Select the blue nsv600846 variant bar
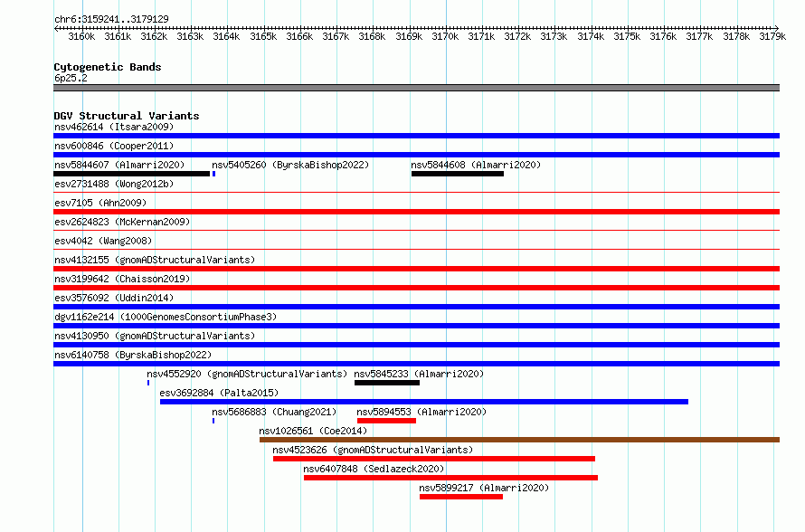Image resolution: width=805 pixels, height=532 pixels. pyautogui.click(x=416, y=155)
